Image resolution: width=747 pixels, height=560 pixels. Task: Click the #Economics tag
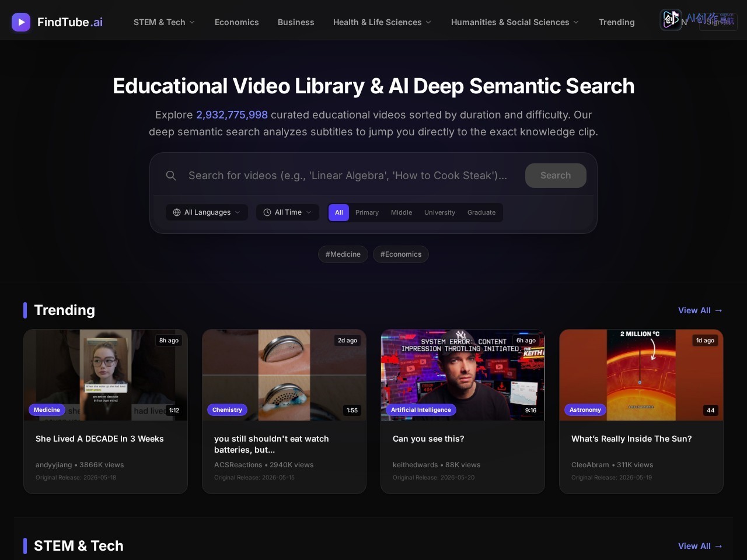click(401, 254)
